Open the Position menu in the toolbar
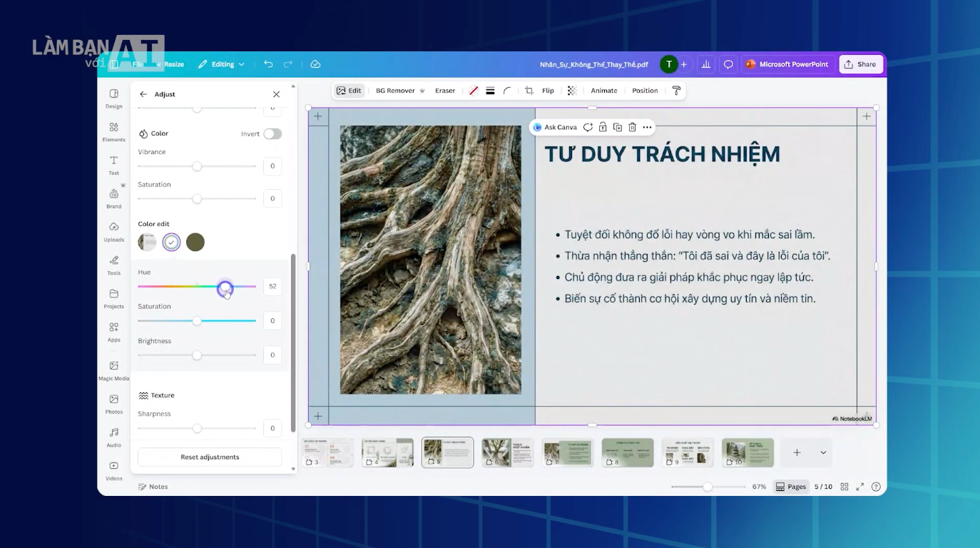The width and height of the screenshot is (980, 548). (644, 90)
